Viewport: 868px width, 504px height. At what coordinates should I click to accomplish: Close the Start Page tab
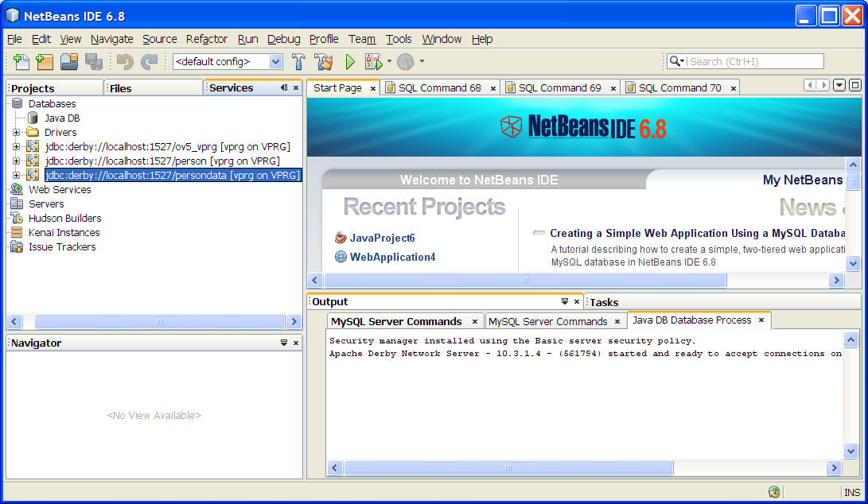point(373,88)
